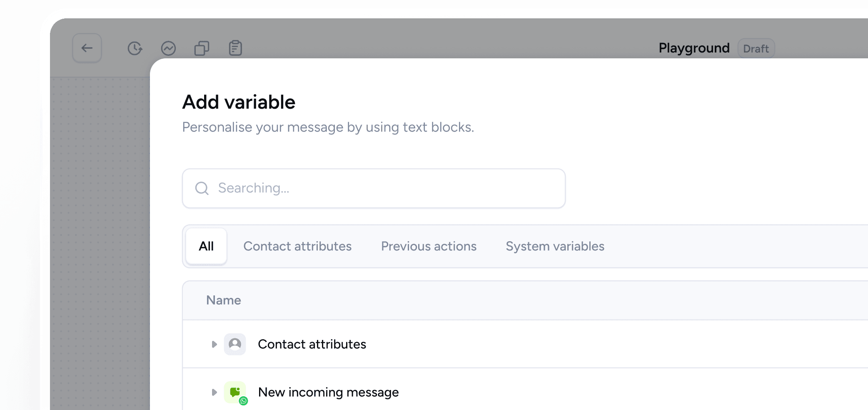Open the System variables tab
Screen dimensions: 868x410
pos(555,246)
